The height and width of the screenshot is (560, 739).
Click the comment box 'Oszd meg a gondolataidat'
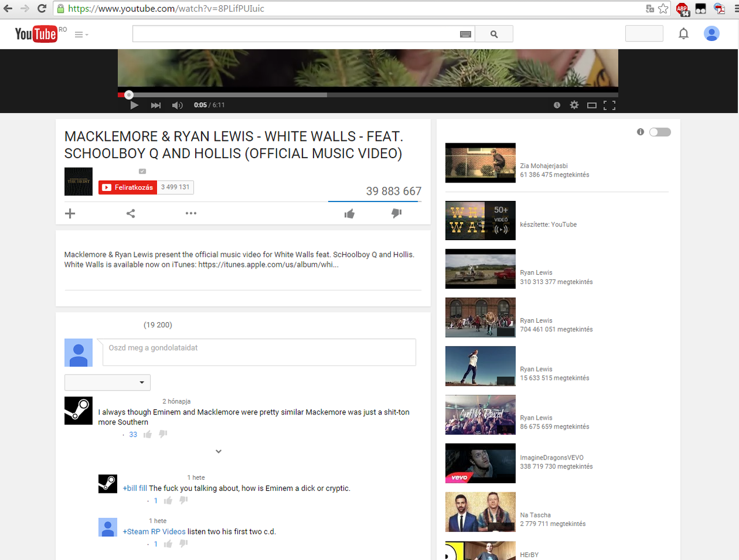point(259,352)
